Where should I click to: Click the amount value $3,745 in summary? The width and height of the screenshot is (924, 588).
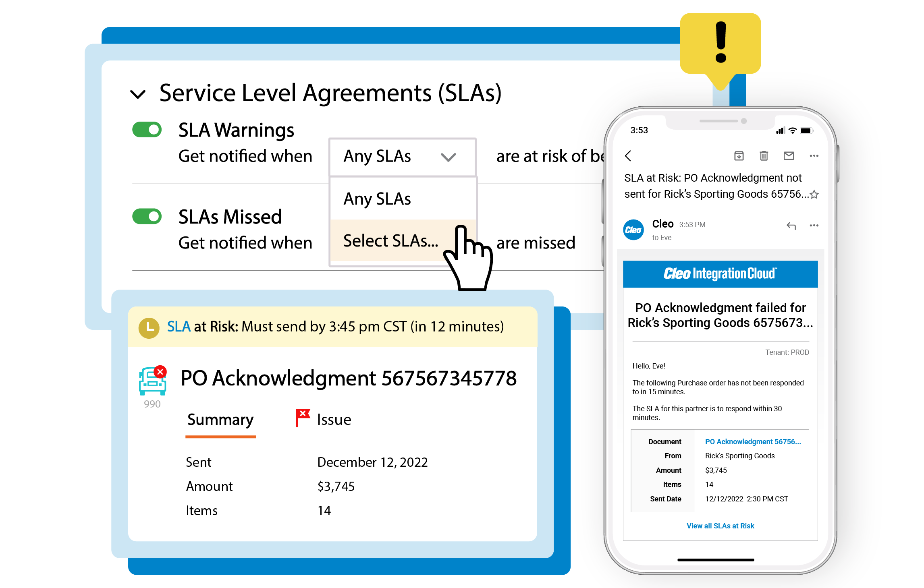pyautogui.click(x=336, y=487)
